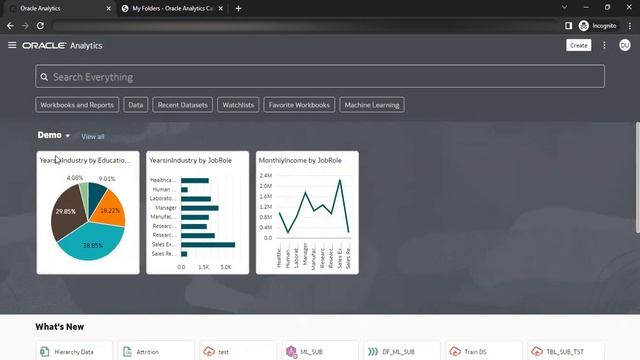Open the Train DS item label

point(476,352)
